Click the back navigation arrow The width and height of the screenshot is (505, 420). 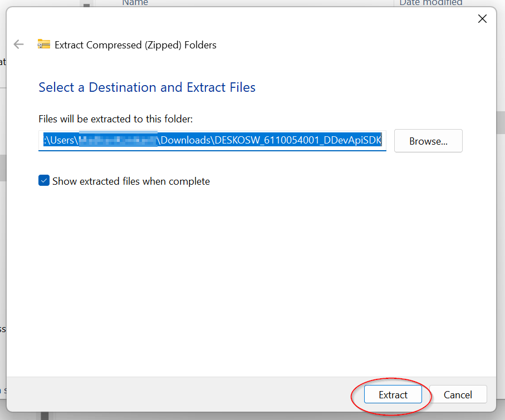click(x=18, y=44)
